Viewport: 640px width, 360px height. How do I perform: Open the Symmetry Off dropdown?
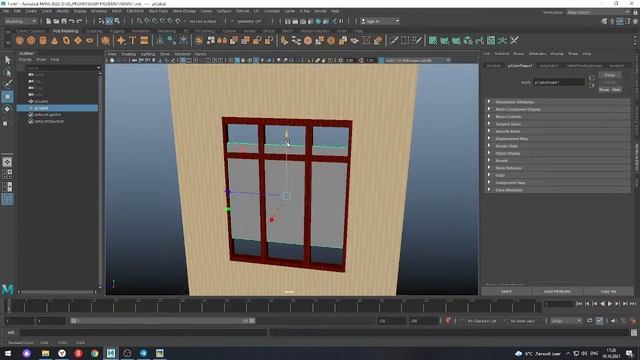pos(249,21)
